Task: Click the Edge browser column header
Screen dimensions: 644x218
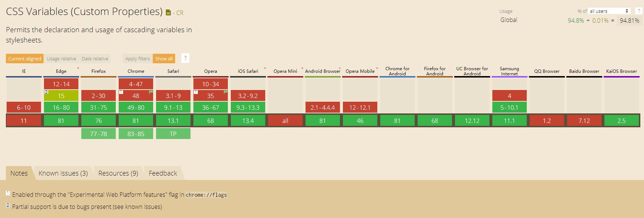Action: pyautogui.click(x=61, y=71)
